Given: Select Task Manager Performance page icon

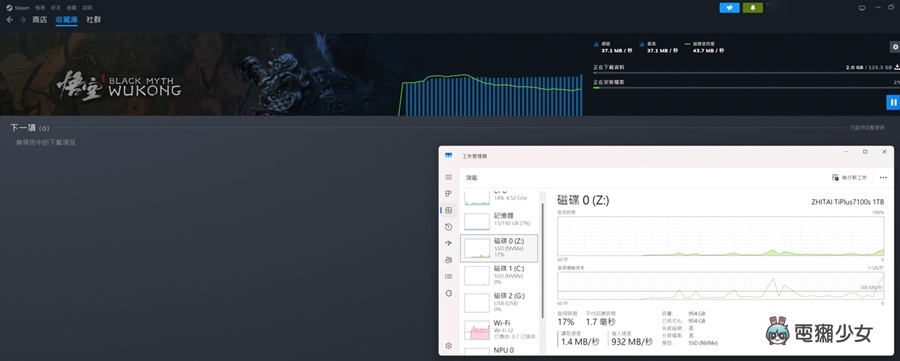Looking at the screenshot, I should pos(449,210).
